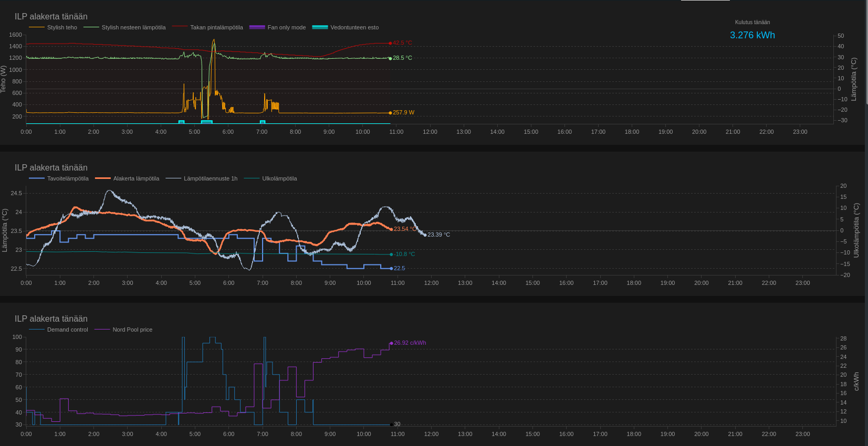This screenshot has height=446, width=868.
Task: Click the 28.5 °C data point label
Action: 402,58
